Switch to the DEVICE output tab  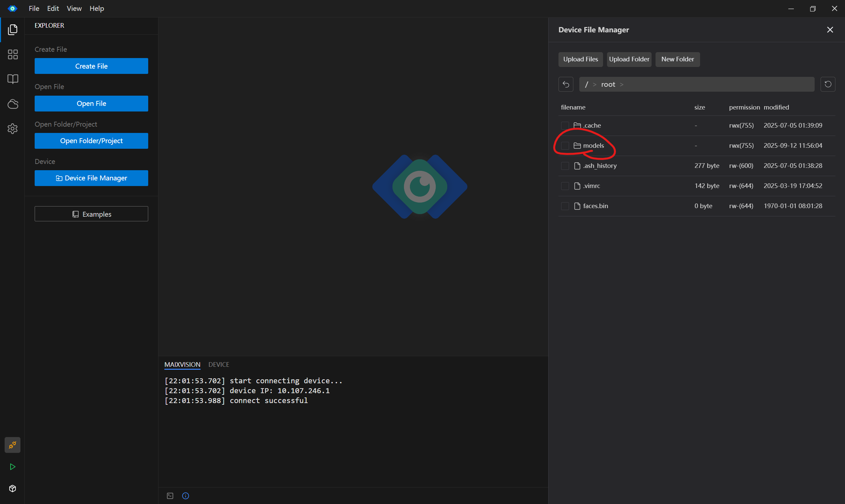[219, 364]
